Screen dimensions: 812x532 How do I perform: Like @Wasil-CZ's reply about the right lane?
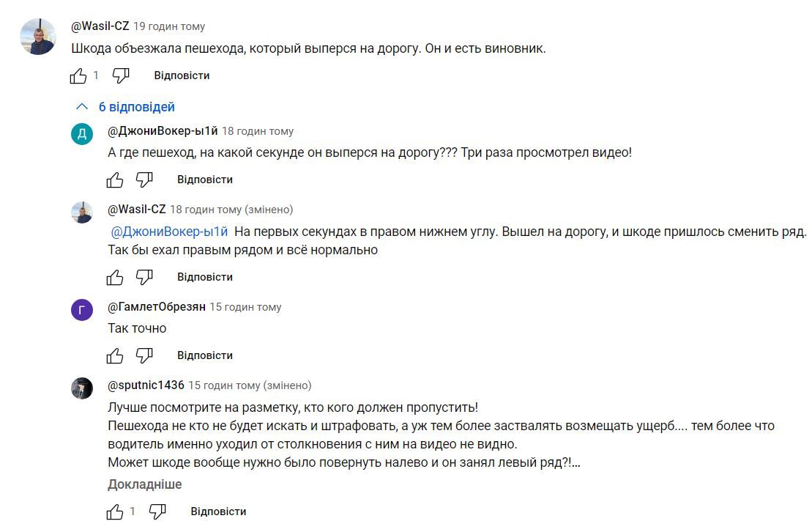click(x=115, y=277)
